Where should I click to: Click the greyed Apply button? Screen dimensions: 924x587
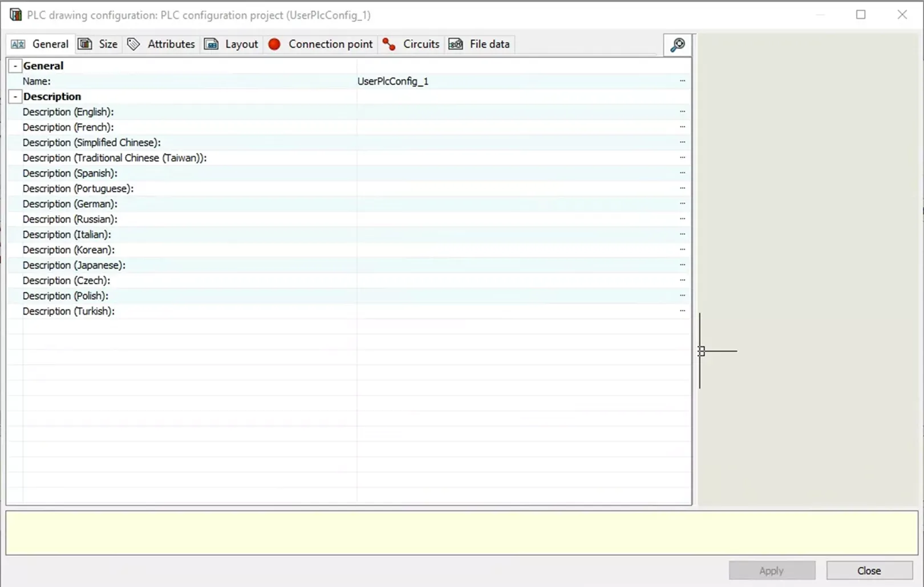pos(772,570)
